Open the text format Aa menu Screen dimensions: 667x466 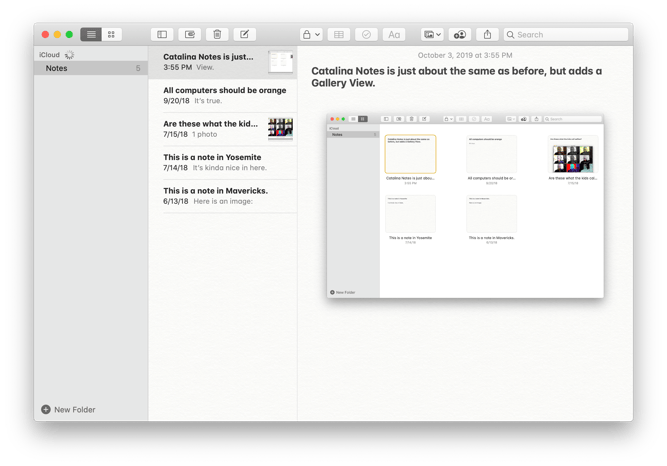pyautogui.click(x=394, y=34)
